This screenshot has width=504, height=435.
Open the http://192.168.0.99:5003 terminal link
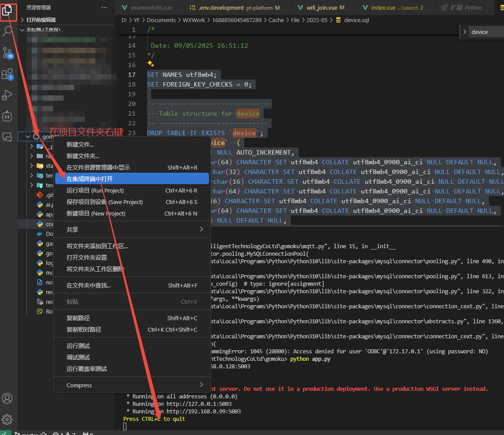click(x=204, y=411)
